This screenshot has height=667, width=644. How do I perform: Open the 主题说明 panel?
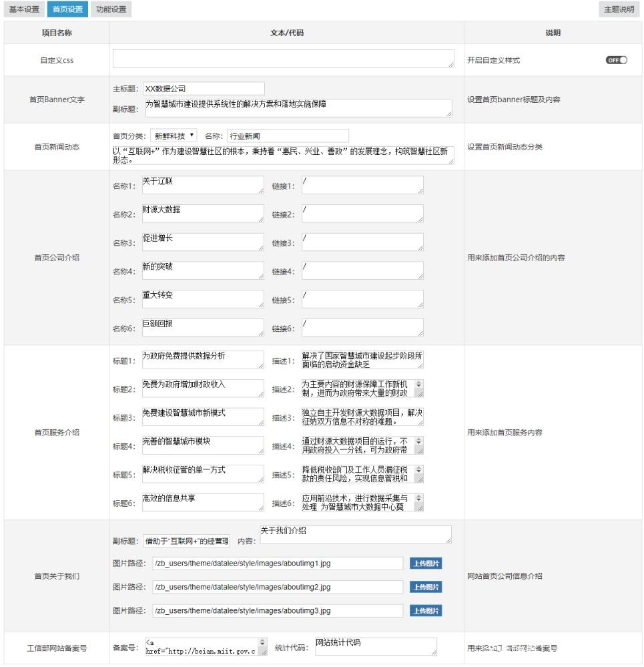(619, 9)
